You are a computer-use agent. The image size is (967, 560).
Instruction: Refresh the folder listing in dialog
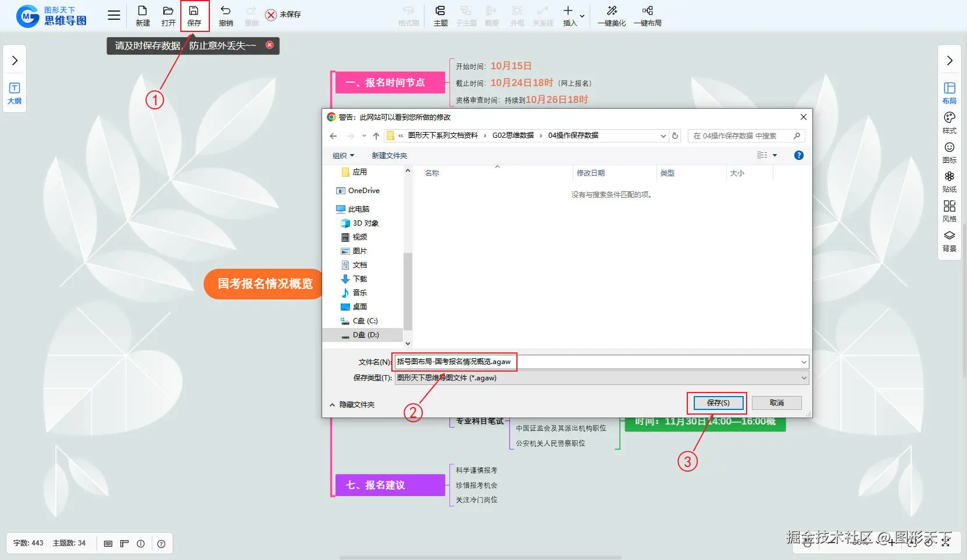[x=675, y=136]
